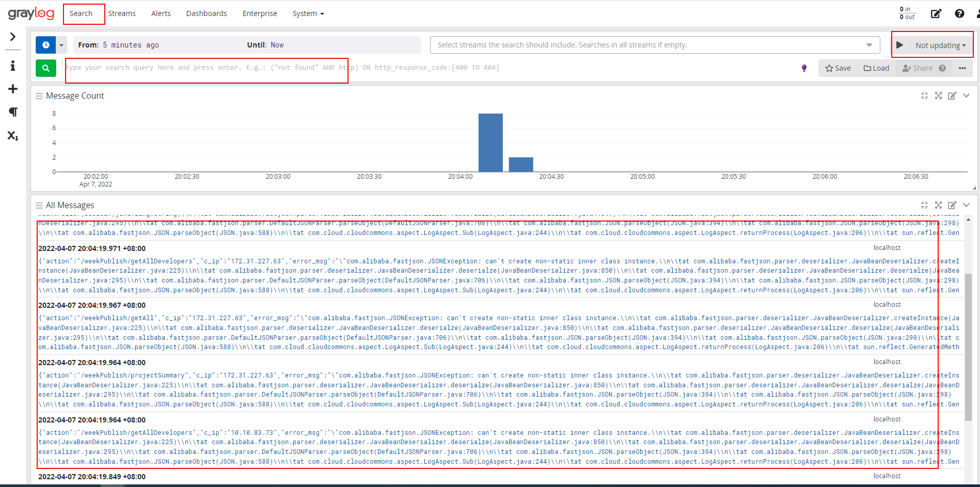Click Message Count widget drag handle
Screen dimensions: 980x487
click(39, 96)
